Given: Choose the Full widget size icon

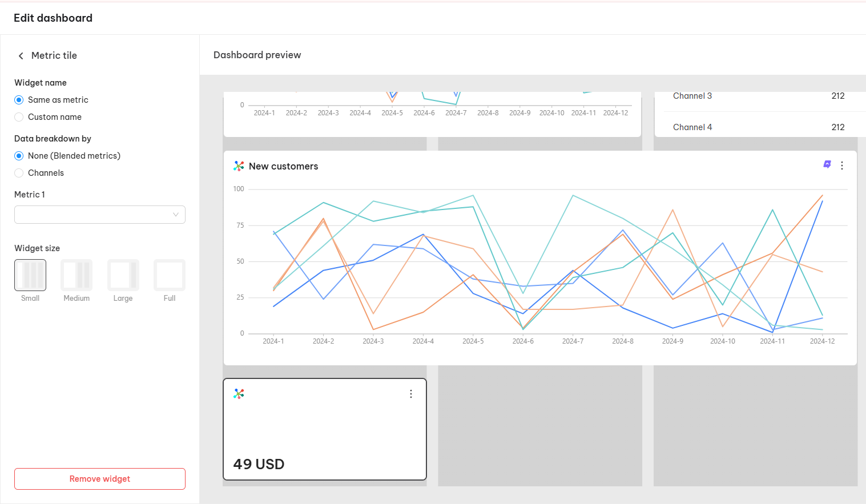Looking at the screenshot, I should pos(170,275).
